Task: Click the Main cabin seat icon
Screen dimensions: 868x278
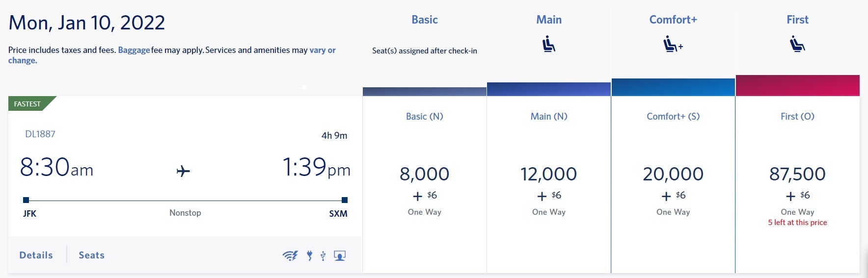Action: tap(549, 44)
